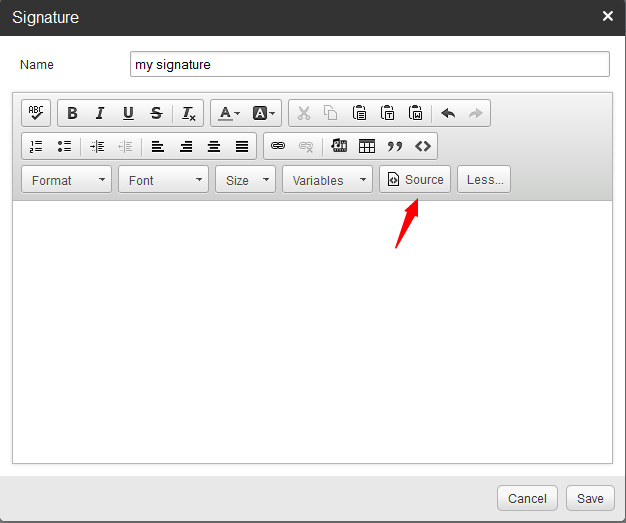The height and width of the screenshot is (523, 626).
Task: Toggle italic text style
Action: pos(100,113)
